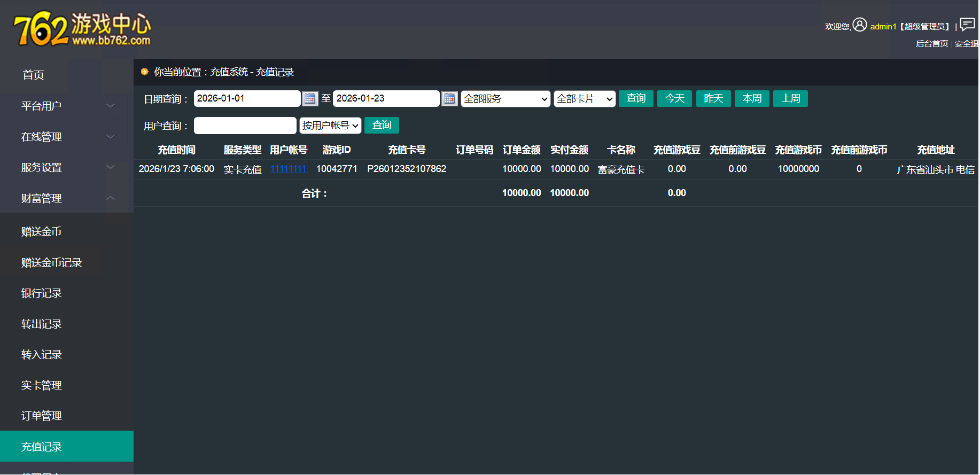980x475 pixels.
Task: Open user account link 11111111
Action: click(288, 169)
